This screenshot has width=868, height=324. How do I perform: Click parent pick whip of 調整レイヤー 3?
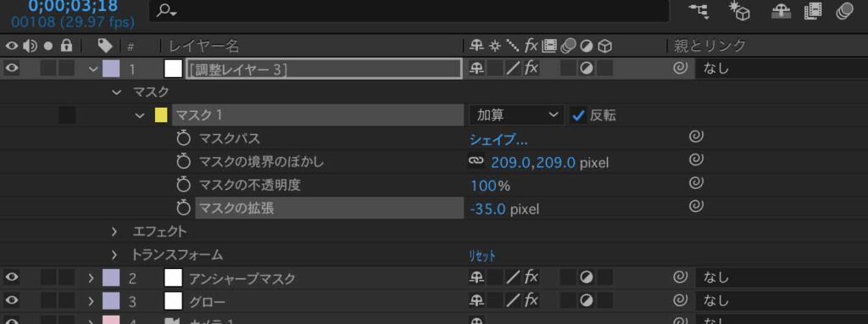tap(681, 68)
